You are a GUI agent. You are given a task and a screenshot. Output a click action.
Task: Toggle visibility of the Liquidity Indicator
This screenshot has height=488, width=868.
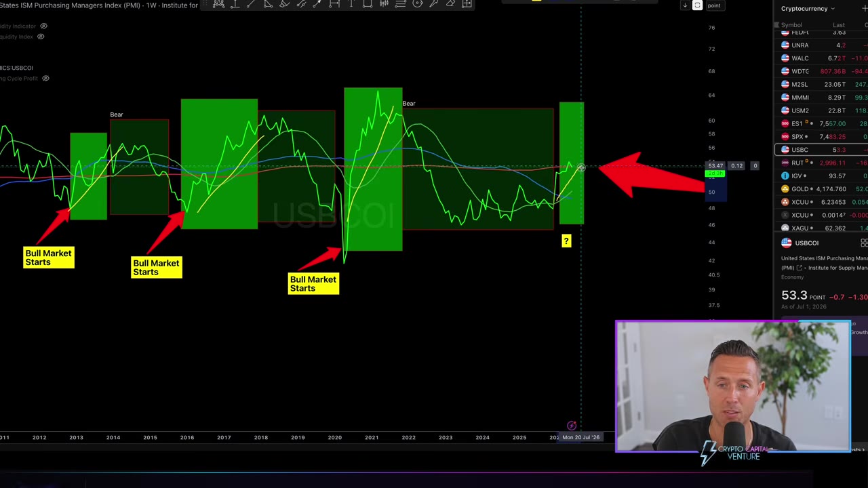pyautogui.click(x=43, y=26)
